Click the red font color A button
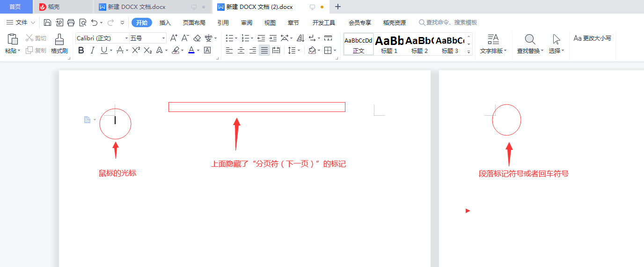The height and width of the screenshot is (267, 644). coord(191,50)
